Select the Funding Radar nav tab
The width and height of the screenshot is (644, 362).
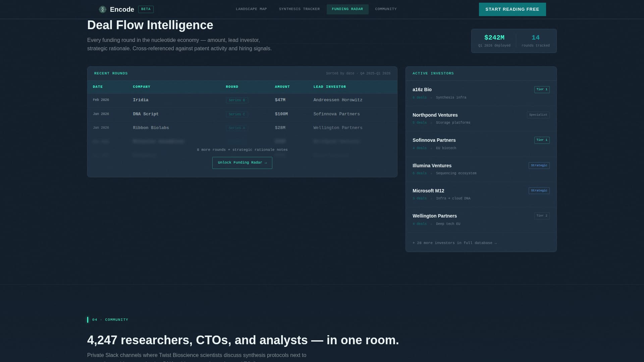[x=347, y=9]
